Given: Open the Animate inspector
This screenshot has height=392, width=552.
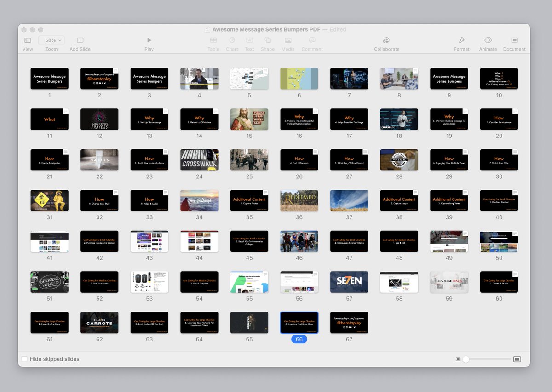Looking at the screenshot, I should coord(488,40).
